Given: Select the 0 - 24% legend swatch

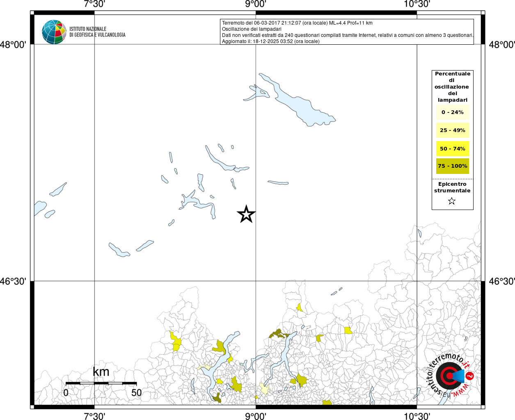Looking at the screenshot, I should pyautogui.click(x=453, y=112).
